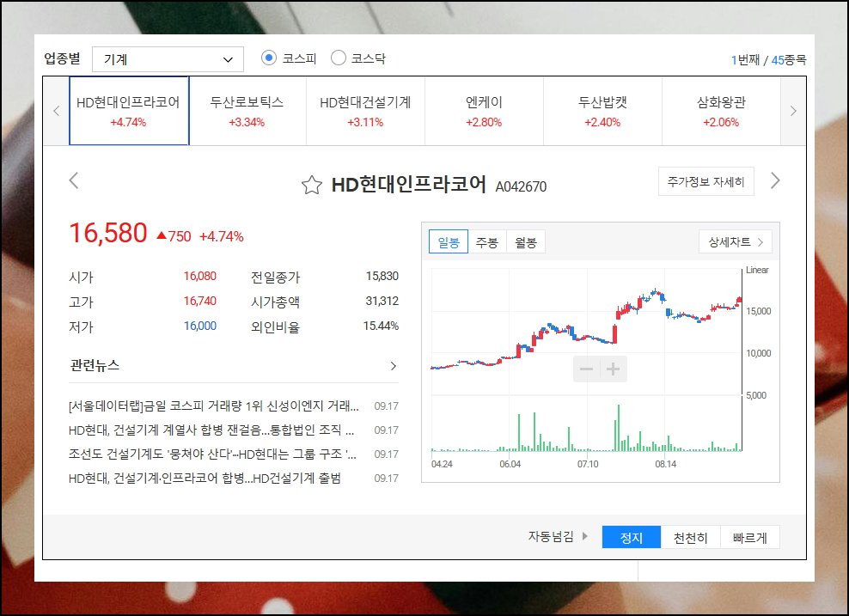Open news about 신성이엔지 거래량 1위
849x616 pixels.
pyautogui.click(x=213, y=406)
